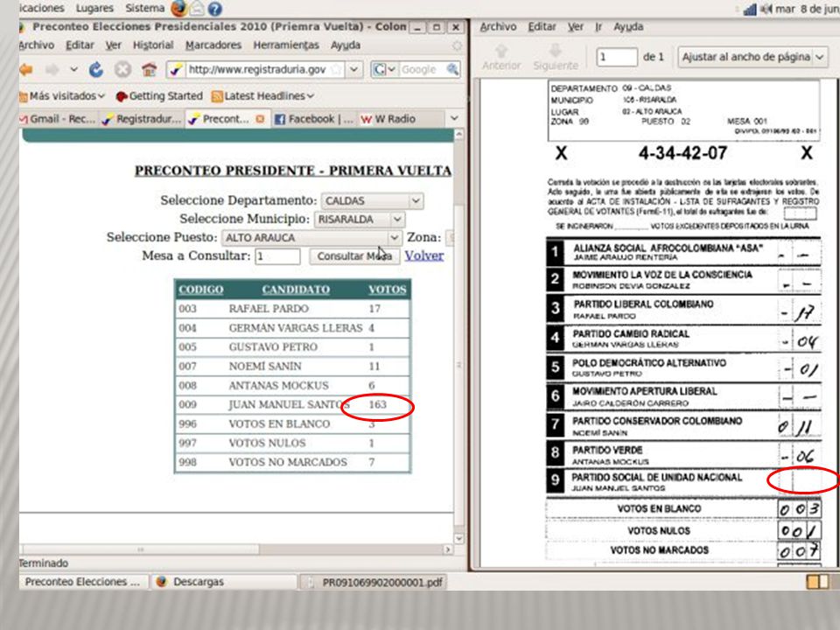Sort by CANDIDATO column header
The height and width of the screenshot is (630, 840).
click(x=296, y=290)
